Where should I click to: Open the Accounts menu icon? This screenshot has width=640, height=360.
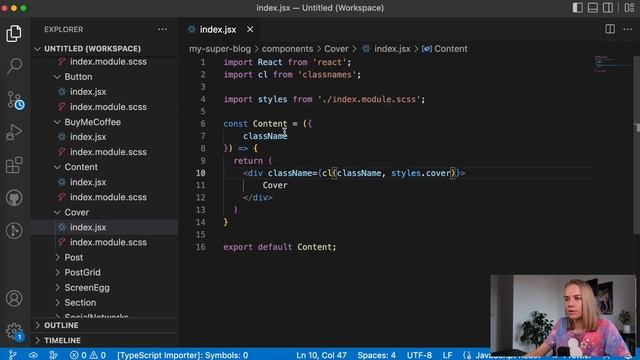point(14,298)
